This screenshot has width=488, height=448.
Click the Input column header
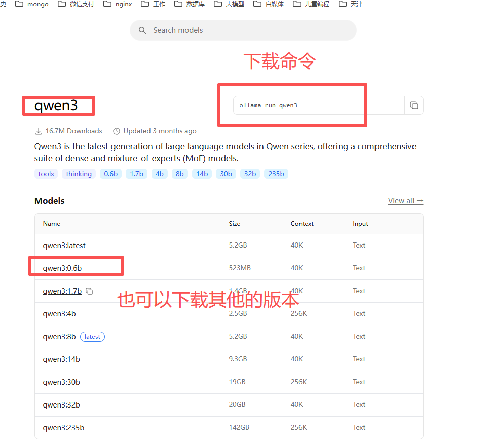coord(360,224)
